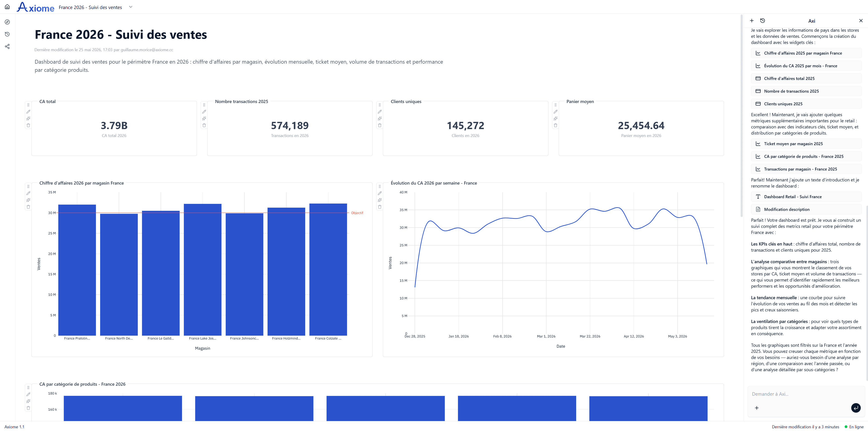
Task: Click the France Lake Jos... bar in chart
Action: [203, 269]
